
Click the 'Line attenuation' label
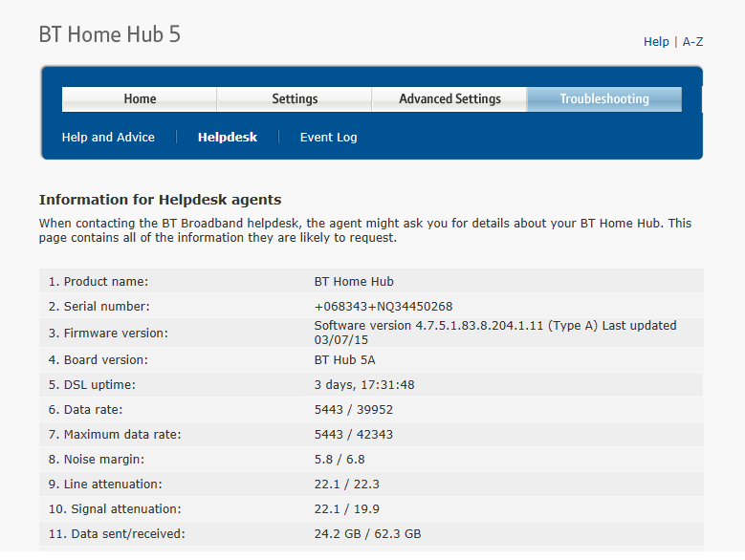point(105,485)
